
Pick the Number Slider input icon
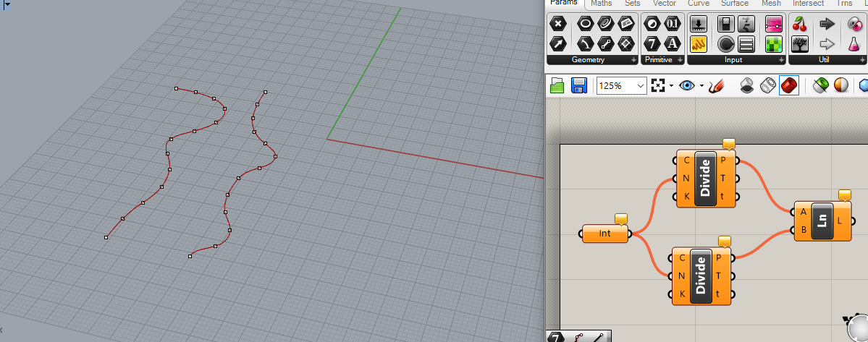click(x=699, y=24)
